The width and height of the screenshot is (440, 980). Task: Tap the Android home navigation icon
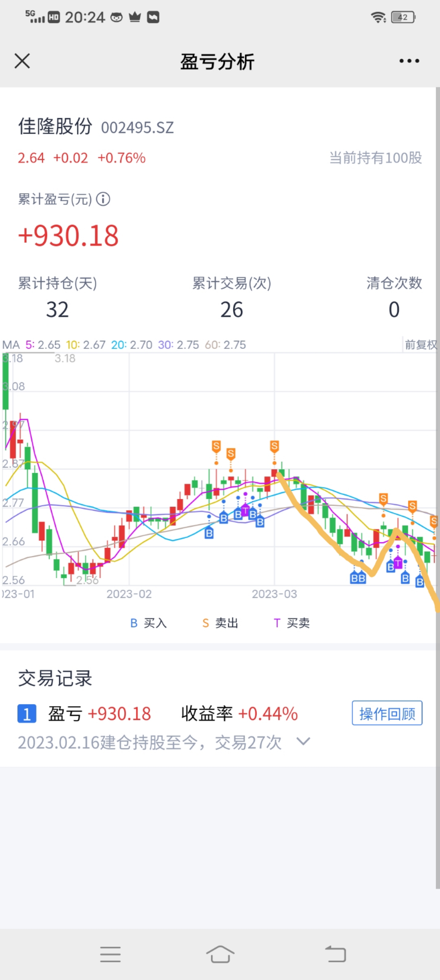tap(220, 954)
